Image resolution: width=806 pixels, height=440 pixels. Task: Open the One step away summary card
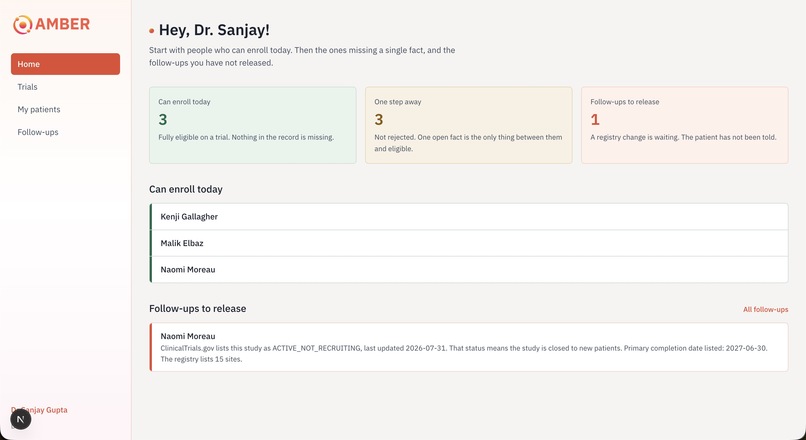[468, 125]
